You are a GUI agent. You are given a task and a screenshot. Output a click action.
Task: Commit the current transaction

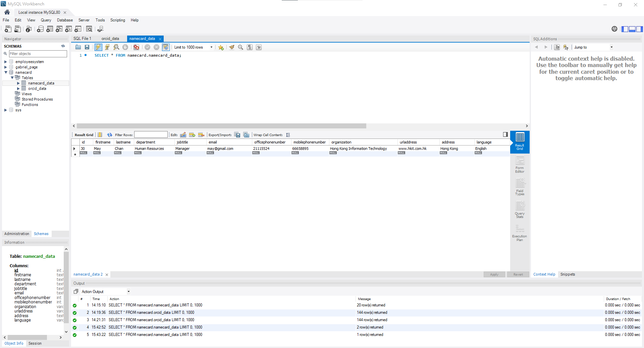tap(147, 47)
